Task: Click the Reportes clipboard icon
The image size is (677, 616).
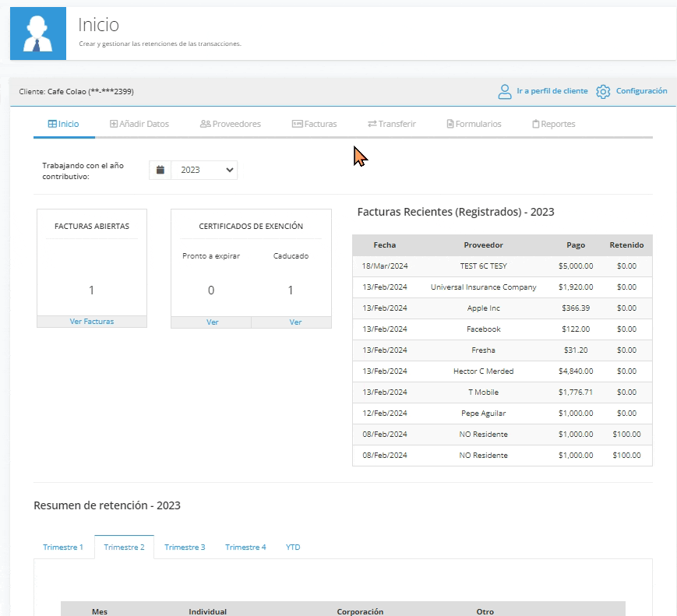Action: tap(536, 124)
